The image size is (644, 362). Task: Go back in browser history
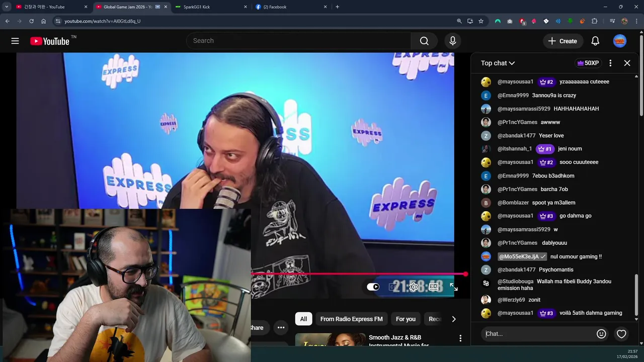[7, 21]
